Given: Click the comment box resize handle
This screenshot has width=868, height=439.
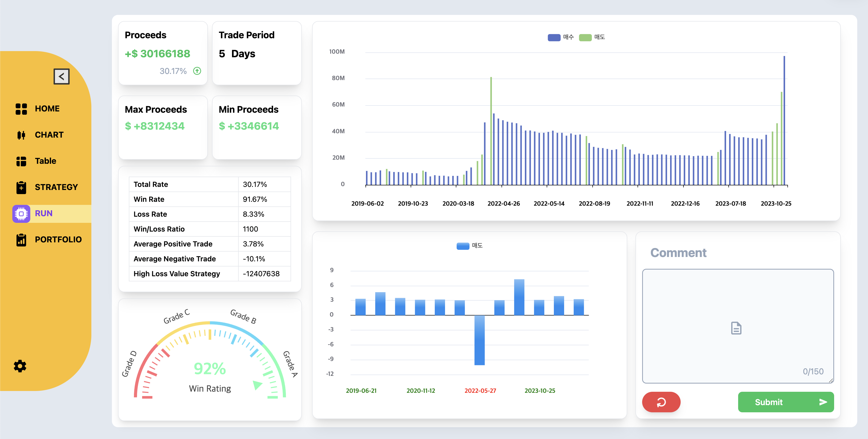Looking at the screenshot, I should pyautogui.click(x=831, y=380).
